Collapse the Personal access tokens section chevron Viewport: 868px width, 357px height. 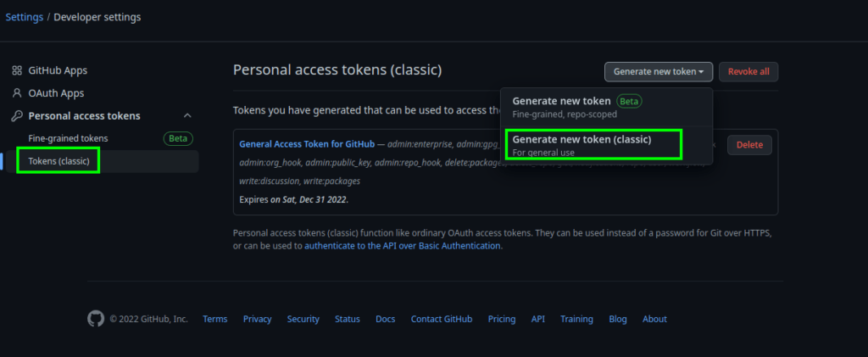[187, 115]
